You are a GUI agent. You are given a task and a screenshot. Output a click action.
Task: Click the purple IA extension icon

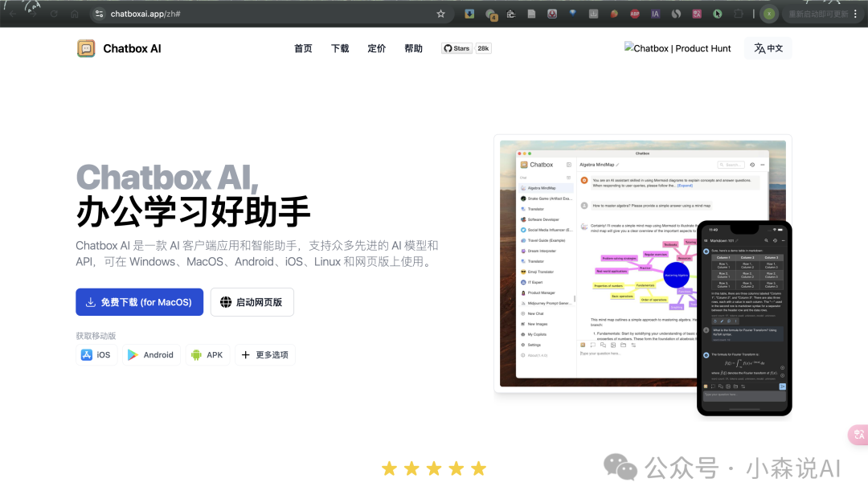tap(656, 14)
